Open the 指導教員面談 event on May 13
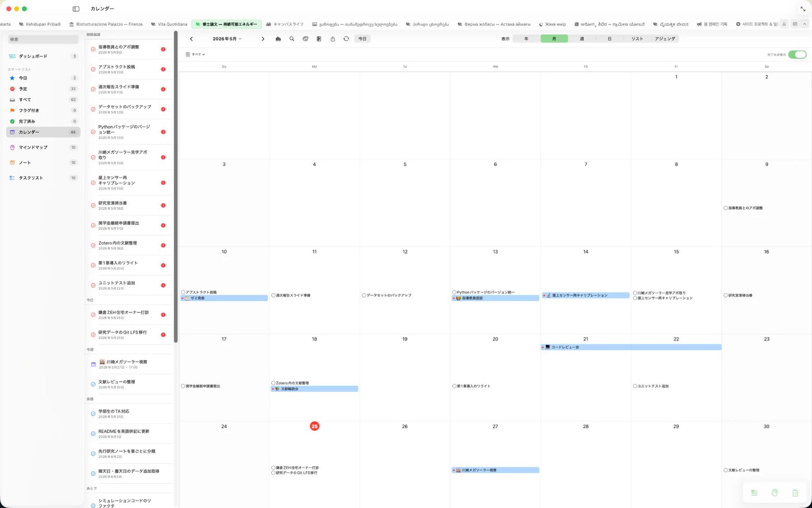Screen dimensions: 812x508 495,298
